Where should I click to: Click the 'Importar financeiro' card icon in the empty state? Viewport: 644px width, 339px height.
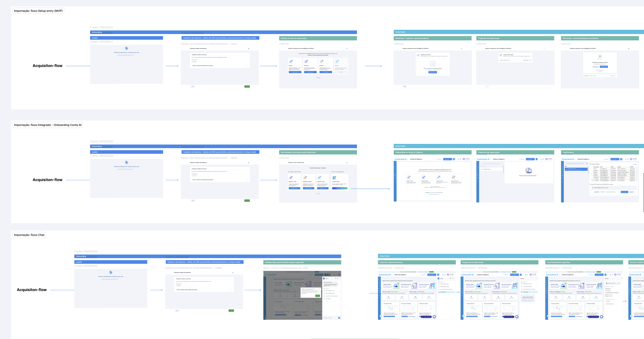[x=453, y=177]
